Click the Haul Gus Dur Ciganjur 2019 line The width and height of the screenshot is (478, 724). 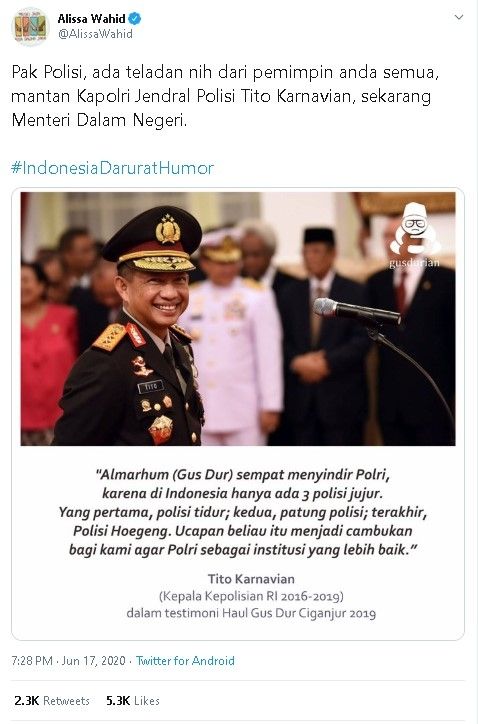click(x=251, y=613)
